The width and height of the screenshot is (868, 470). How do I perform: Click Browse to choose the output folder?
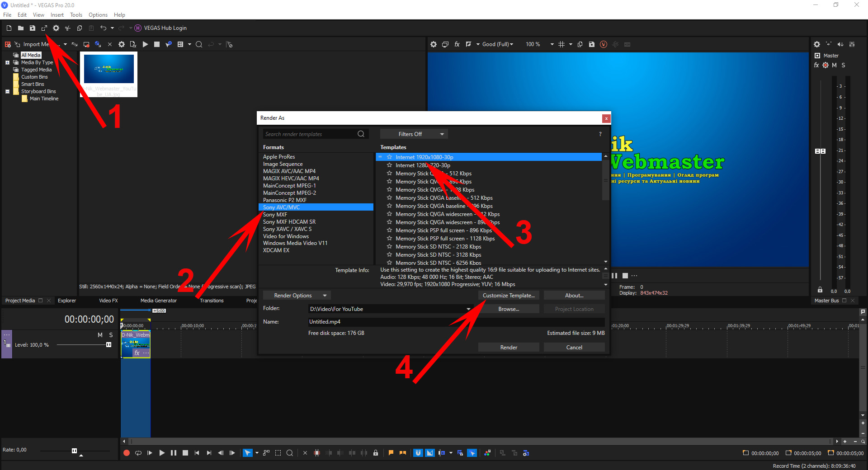(509, 309)
